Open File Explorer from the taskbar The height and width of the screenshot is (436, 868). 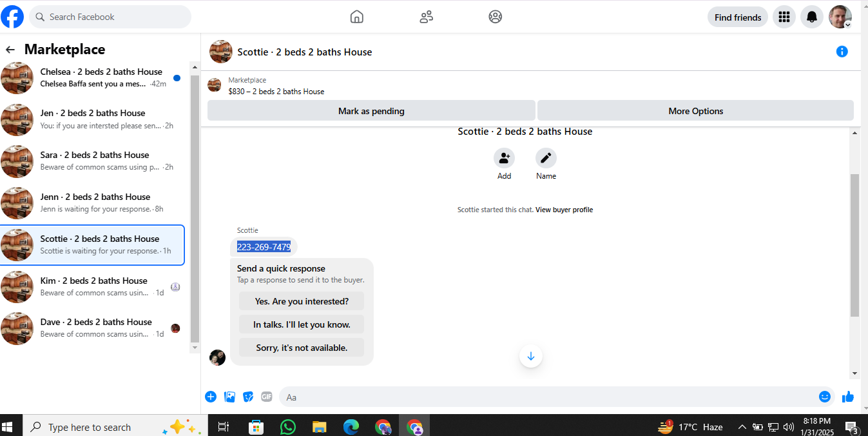click(319, 427)
